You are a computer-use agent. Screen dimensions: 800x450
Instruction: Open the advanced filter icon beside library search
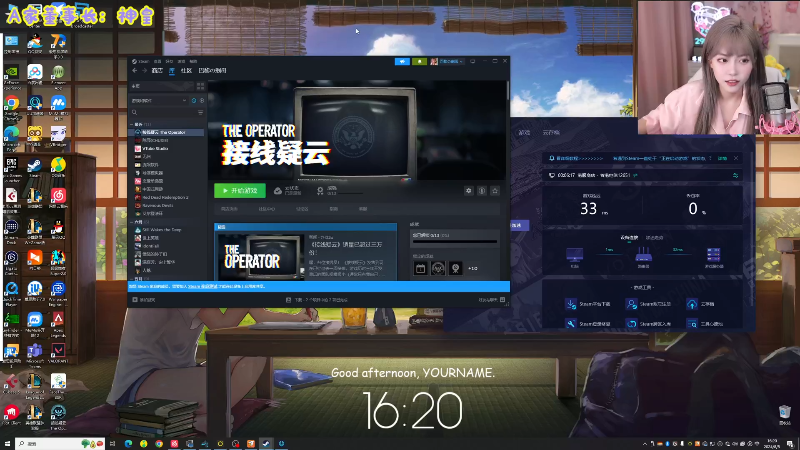[201, 112]
